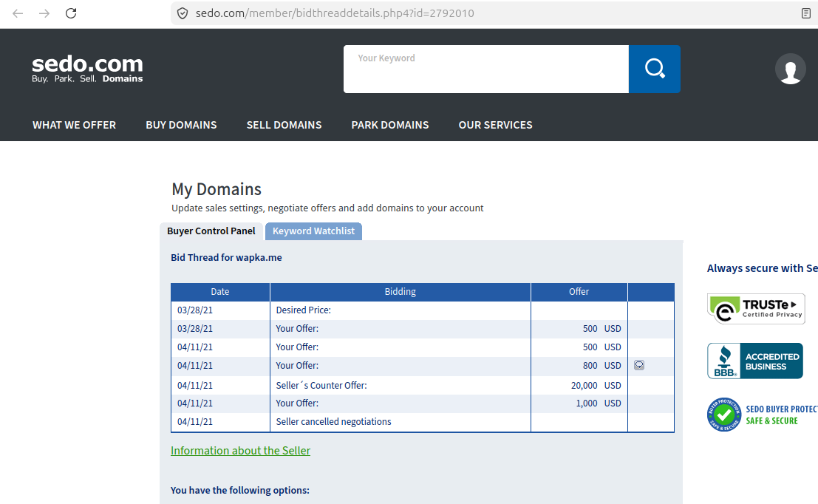The image size is (818, 504).
Task: Click the address bar URL
Action: 335,13
